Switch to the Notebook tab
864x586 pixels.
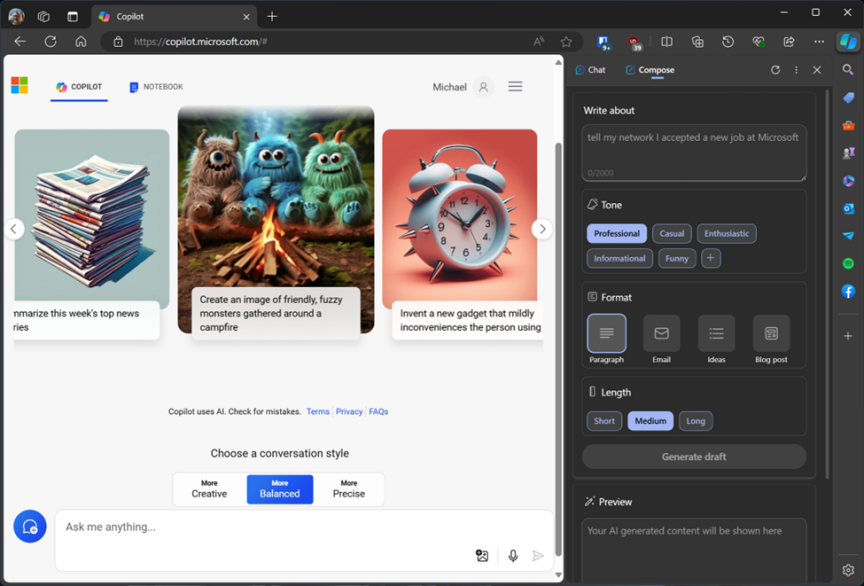pyautogui.click(x=156, y=87)
